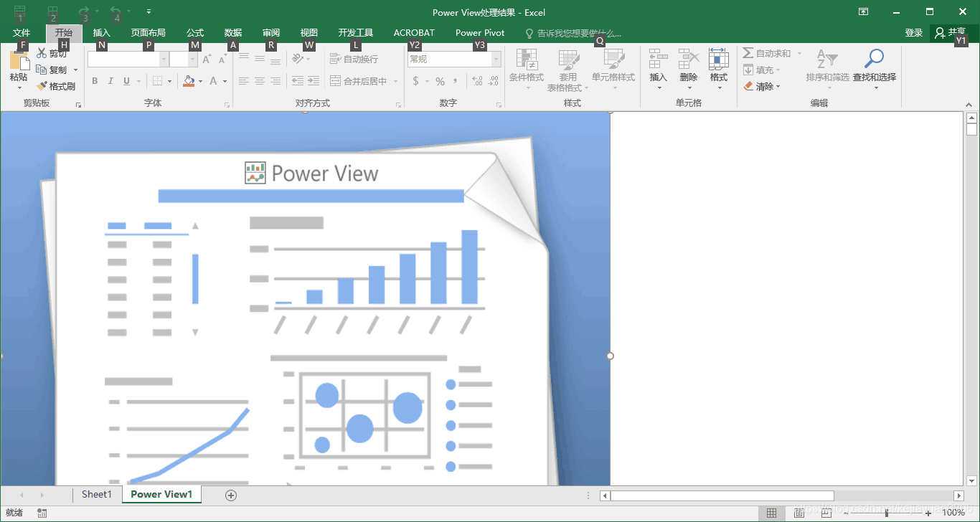980x522 pixels.
Task: Click the Page Layout view icon
Action: click(x=798, y=513)
